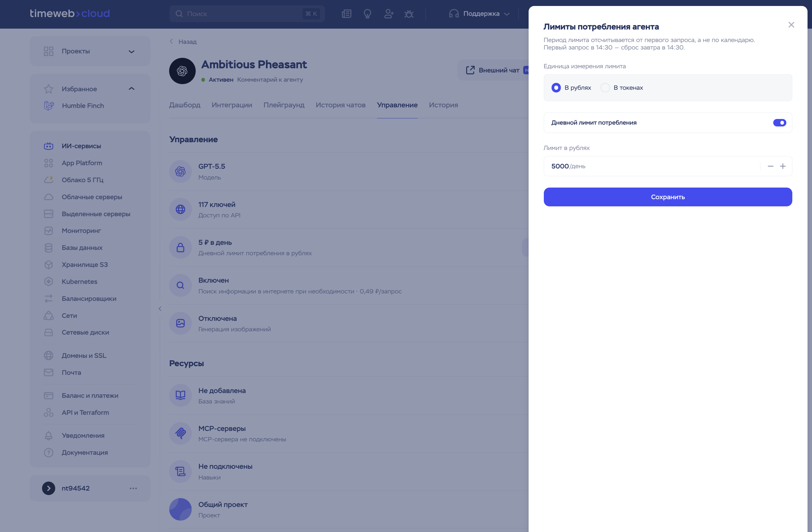812x532 pixels.
Task: Click the add user icon in header
Action: click(x=388, y=14)
